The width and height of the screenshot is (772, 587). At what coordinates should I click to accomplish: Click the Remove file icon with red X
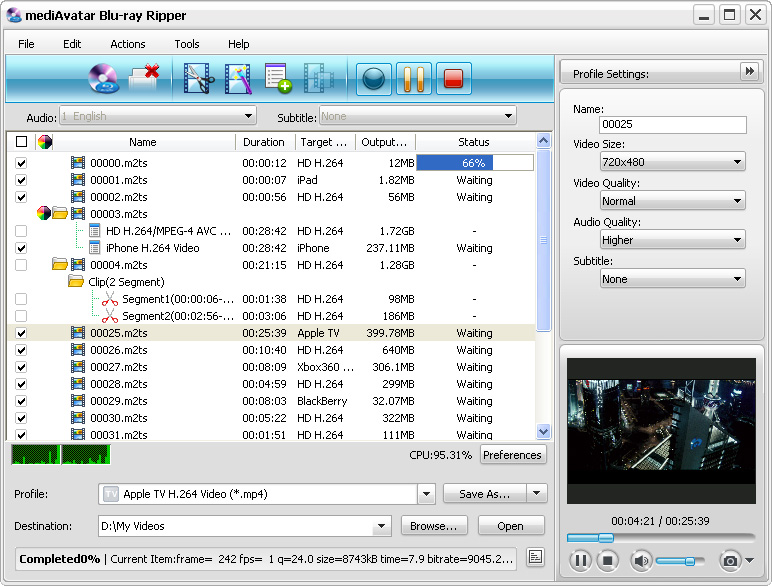pyautogui.click(x=144, y=78)
